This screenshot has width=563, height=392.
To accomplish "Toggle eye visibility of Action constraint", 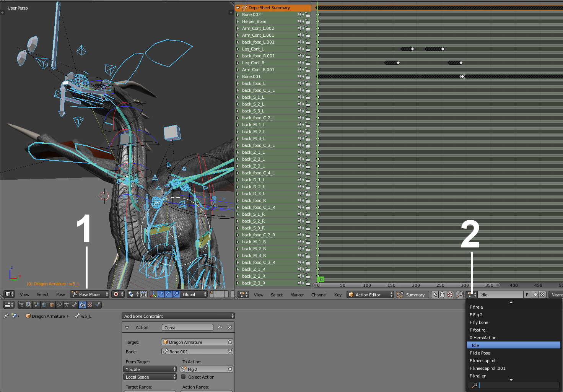I will [220, 327].
